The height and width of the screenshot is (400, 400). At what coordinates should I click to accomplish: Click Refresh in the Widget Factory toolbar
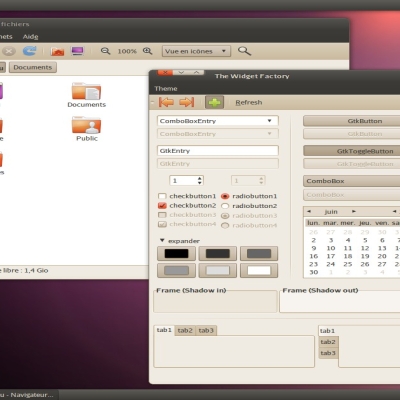point(249,102)
